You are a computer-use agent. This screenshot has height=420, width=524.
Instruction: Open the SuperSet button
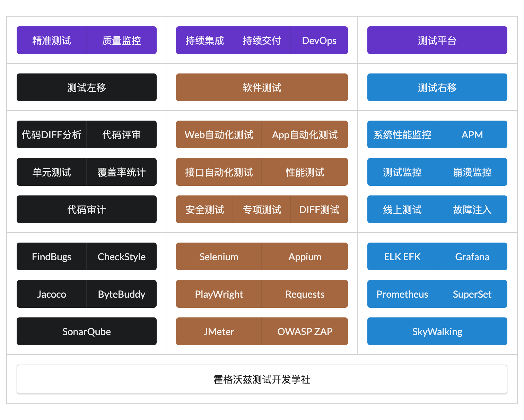tap(472, 294)
